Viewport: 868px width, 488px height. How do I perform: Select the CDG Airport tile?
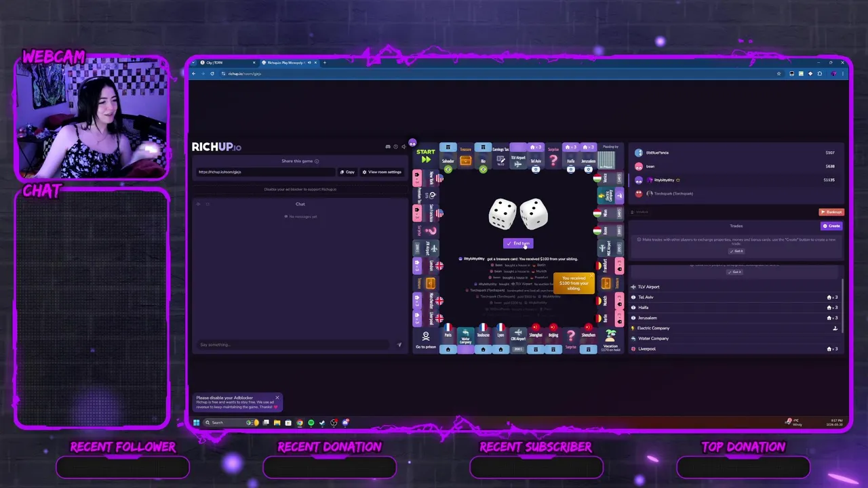coord(518,340)
